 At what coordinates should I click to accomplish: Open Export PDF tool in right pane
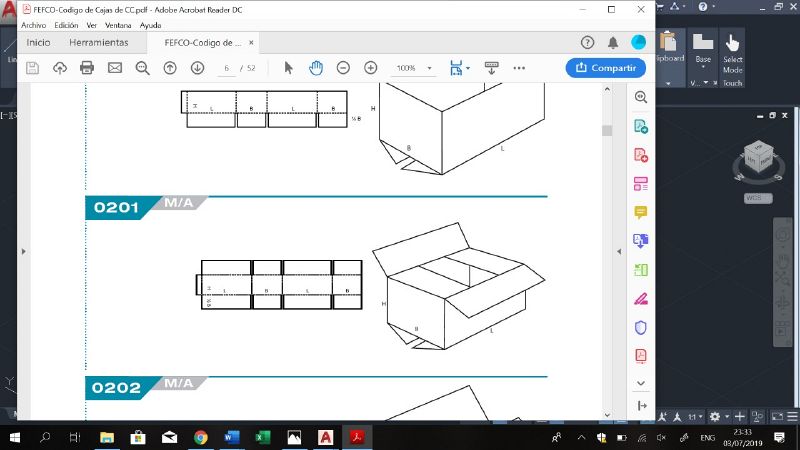tap(641, 126)
